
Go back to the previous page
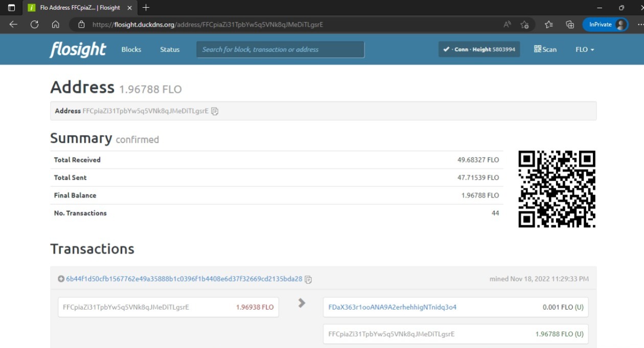(13, 24)
